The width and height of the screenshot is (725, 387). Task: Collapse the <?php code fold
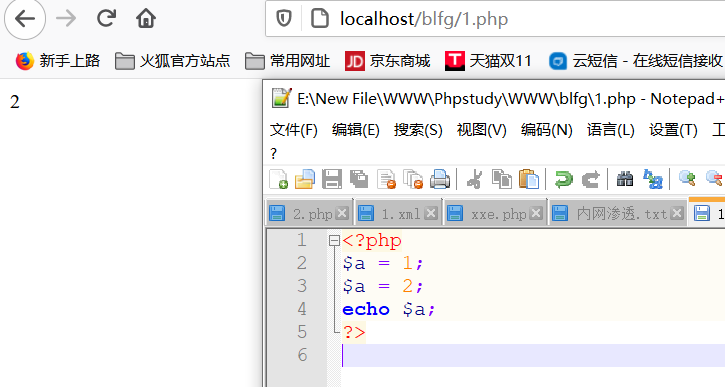(x=334, y=240)
